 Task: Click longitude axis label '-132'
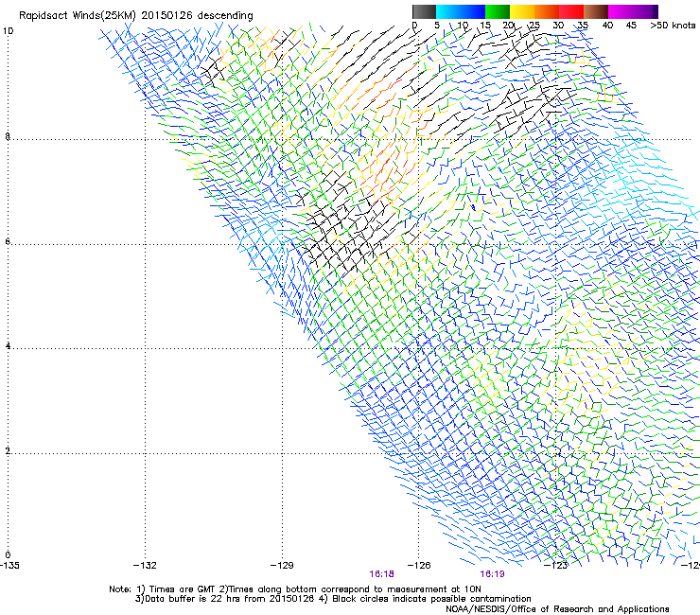point(145,566)
